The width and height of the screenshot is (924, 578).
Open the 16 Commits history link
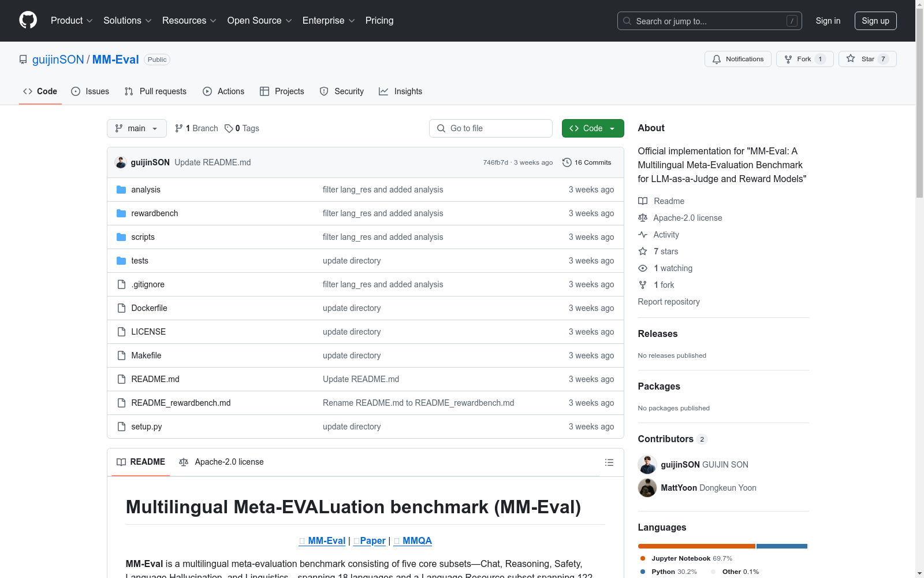[587, 162]
